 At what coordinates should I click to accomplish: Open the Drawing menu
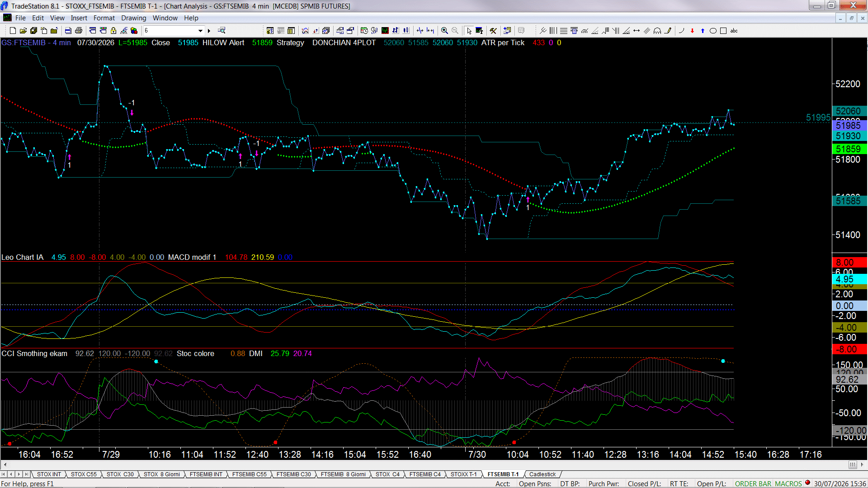coord(134,18)
